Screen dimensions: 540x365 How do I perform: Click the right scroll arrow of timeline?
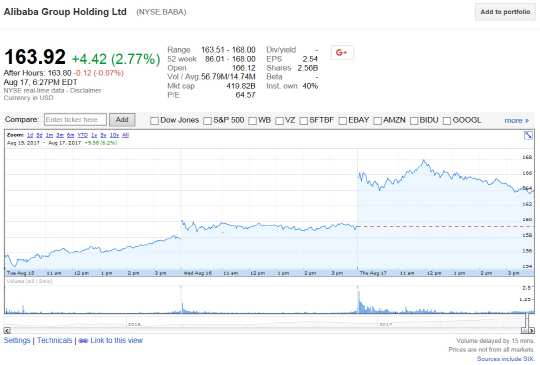[x=532, y=331]
